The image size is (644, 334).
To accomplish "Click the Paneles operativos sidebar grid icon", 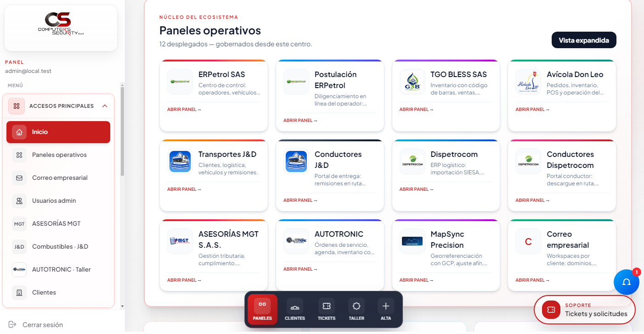I will tap(19, 155).
